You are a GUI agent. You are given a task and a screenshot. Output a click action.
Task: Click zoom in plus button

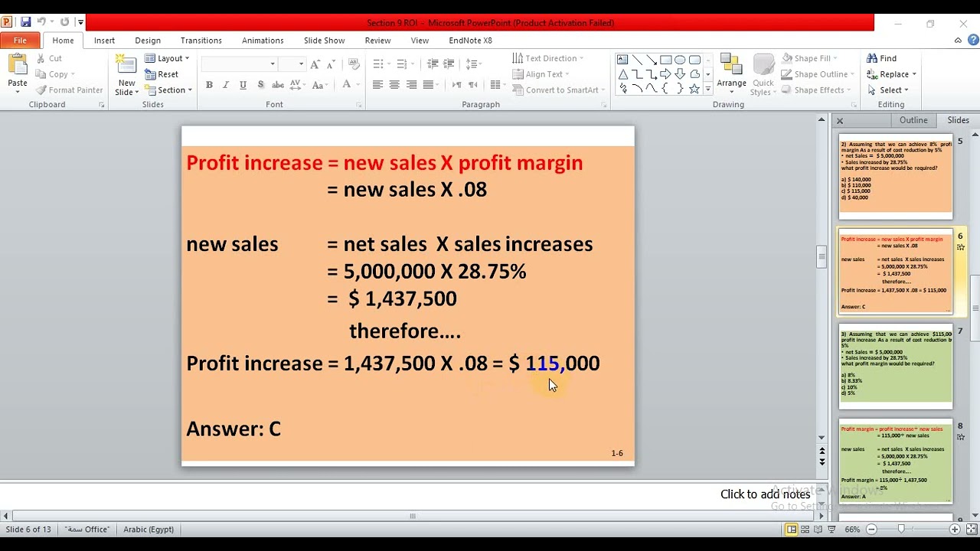(x=955, y=530)
